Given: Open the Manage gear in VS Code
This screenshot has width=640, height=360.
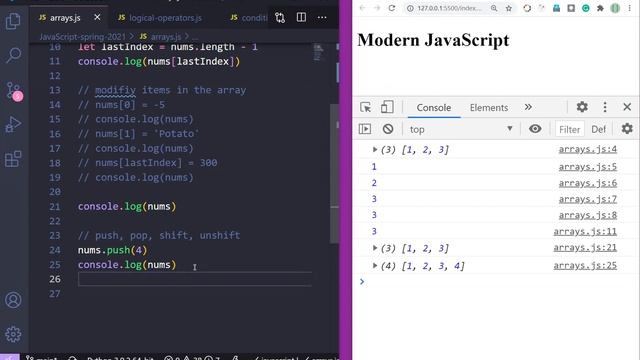Looking at the screenshot, I should 13,334.
